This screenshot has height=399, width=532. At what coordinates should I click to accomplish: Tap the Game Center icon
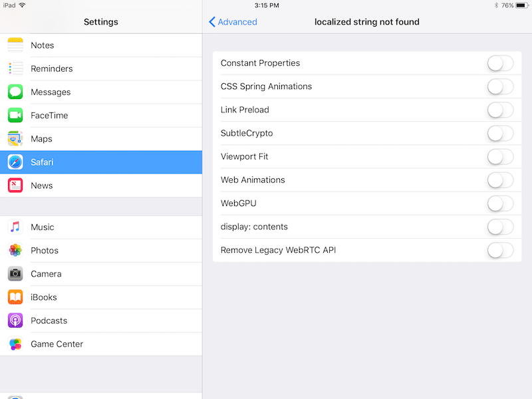pyautogui.click(x=15, y=344)
